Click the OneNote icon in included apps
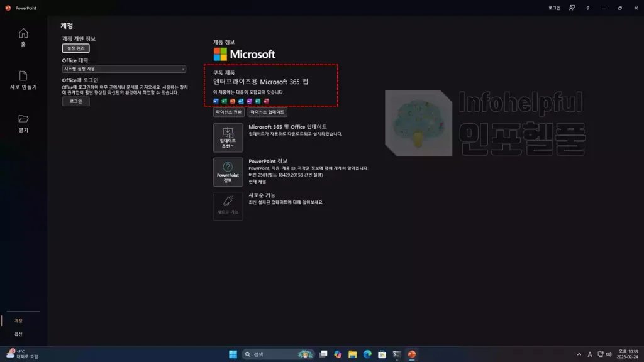 click(x=249, y=101)
